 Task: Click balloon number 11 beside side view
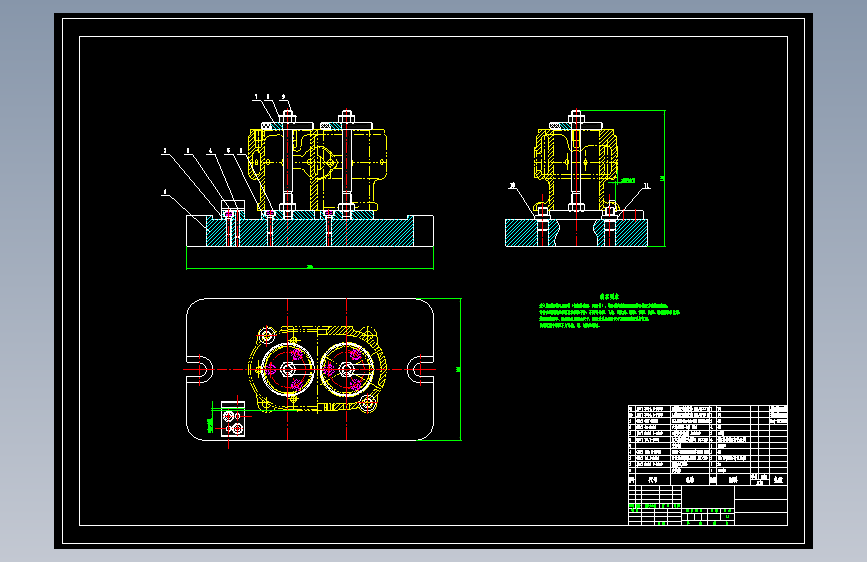point(647,186)
